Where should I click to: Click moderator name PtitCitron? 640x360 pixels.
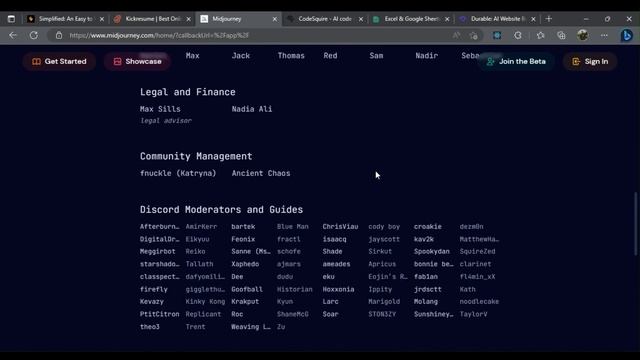pos(160,314)
